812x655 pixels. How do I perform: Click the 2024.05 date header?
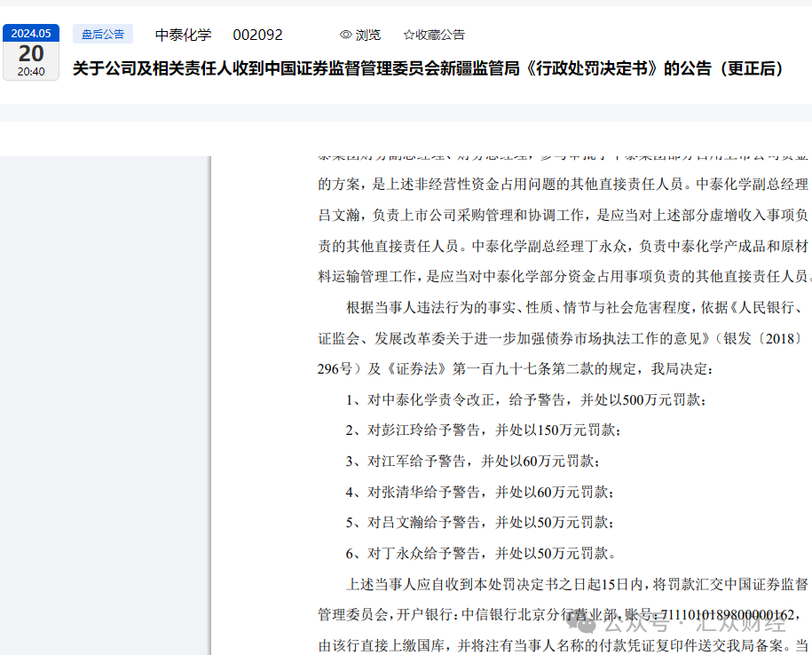point(31,33)
